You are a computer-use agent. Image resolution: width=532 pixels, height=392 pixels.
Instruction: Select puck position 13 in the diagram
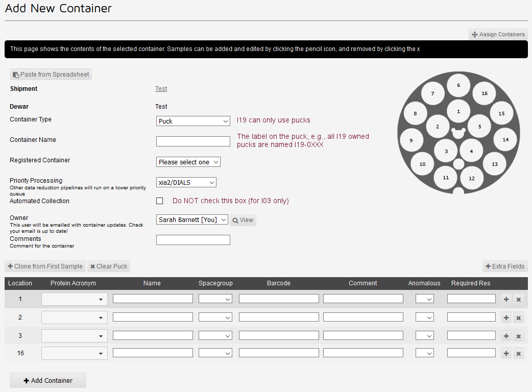(x=494, y=164)
